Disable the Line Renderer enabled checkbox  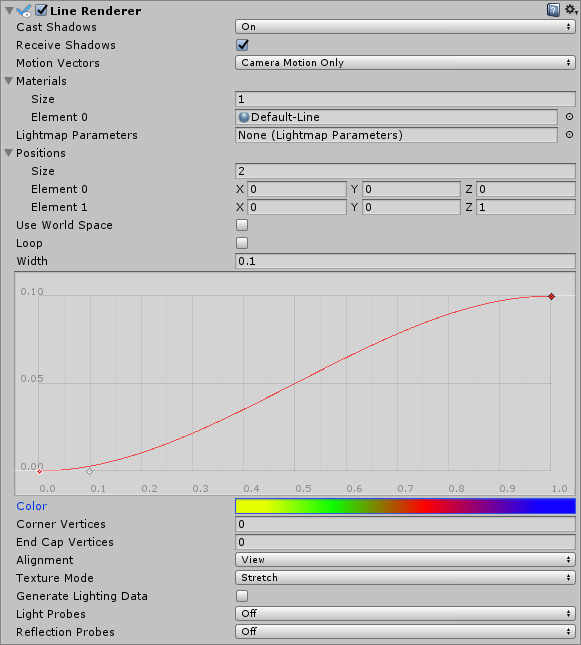point(42,10)
